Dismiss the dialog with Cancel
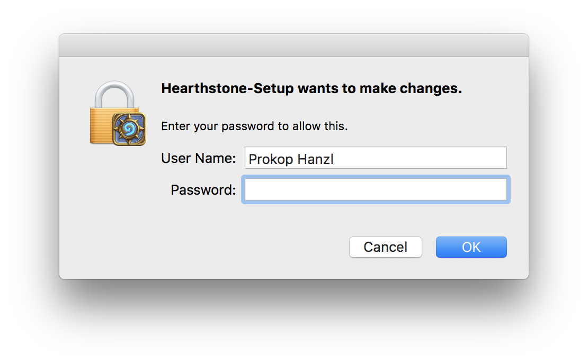The width and height of the screenshot is (588, 364). tap(386, 247)
